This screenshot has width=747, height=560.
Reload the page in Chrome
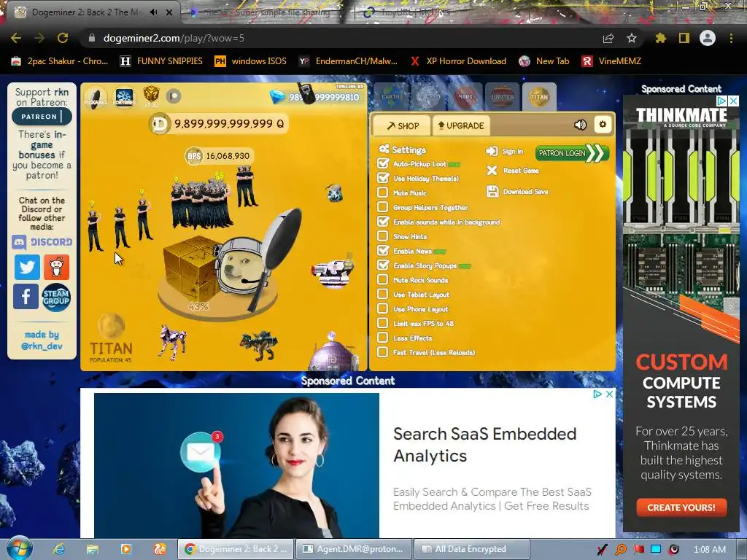click(63, 38)
